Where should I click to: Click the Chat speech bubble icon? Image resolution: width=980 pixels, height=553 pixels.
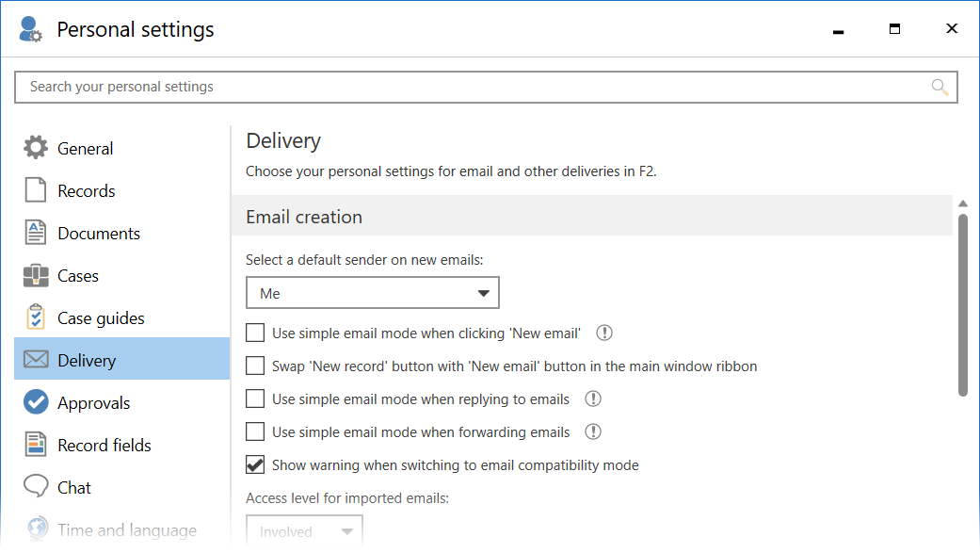point(36,486)
